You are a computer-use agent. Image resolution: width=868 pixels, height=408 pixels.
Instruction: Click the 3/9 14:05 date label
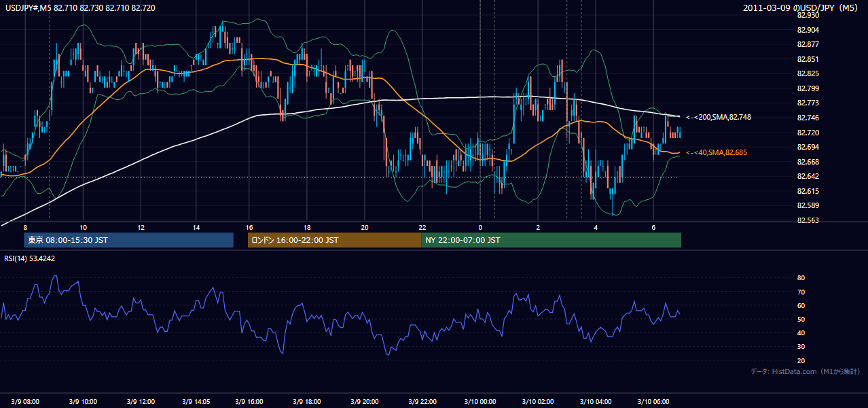click(x=196, y=401)
